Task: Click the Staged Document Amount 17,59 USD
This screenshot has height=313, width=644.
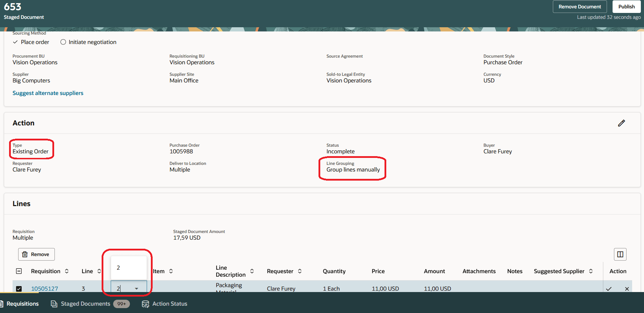Action: pos(187,238)
